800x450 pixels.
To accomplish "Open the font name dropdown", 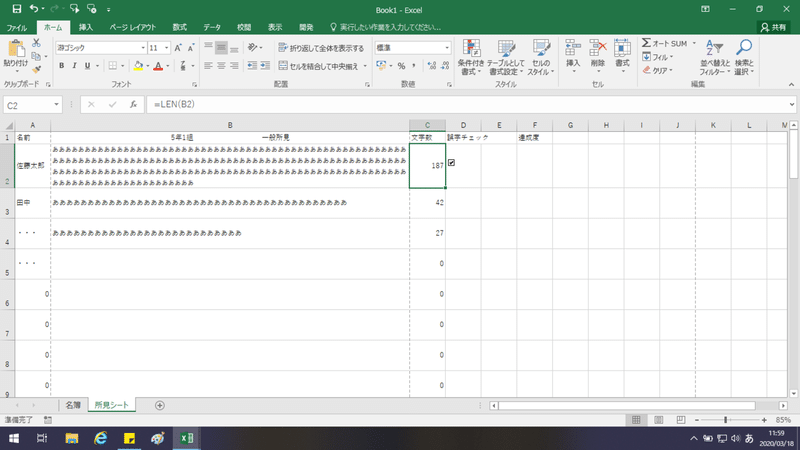I will (x=143, y=48).
